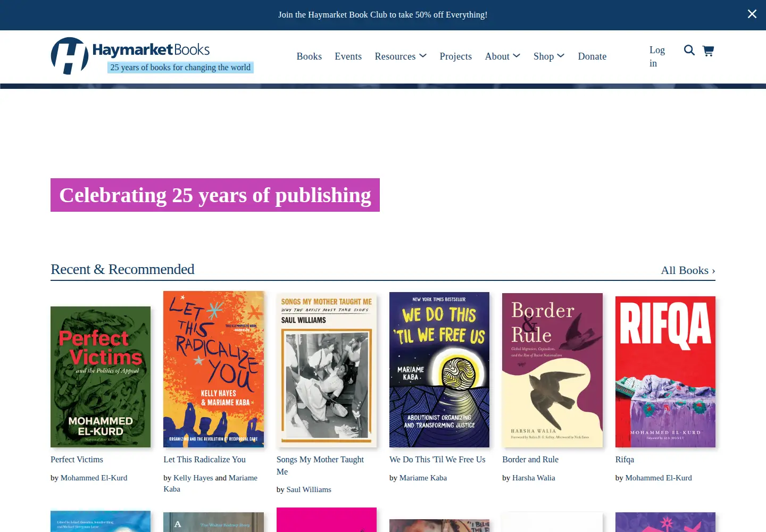
Task: Open the Border and Rule book cover
Action: point(552,370)
